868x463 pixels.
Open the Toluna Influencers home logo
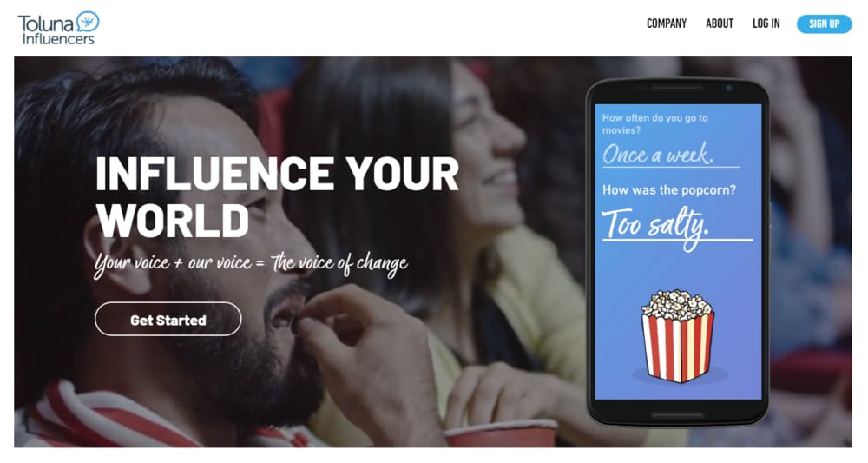tap(59, 28)
